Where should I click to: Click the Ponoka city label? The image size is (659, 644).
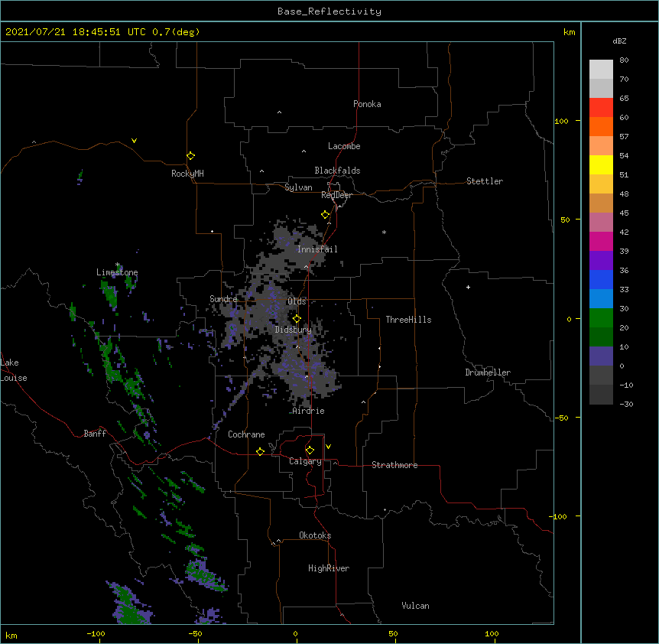(367, 104)
